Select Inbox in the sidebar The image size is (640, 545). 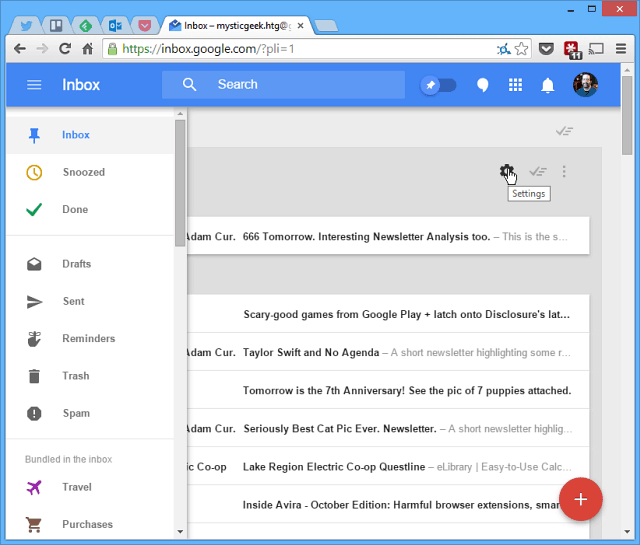[90, 135]
